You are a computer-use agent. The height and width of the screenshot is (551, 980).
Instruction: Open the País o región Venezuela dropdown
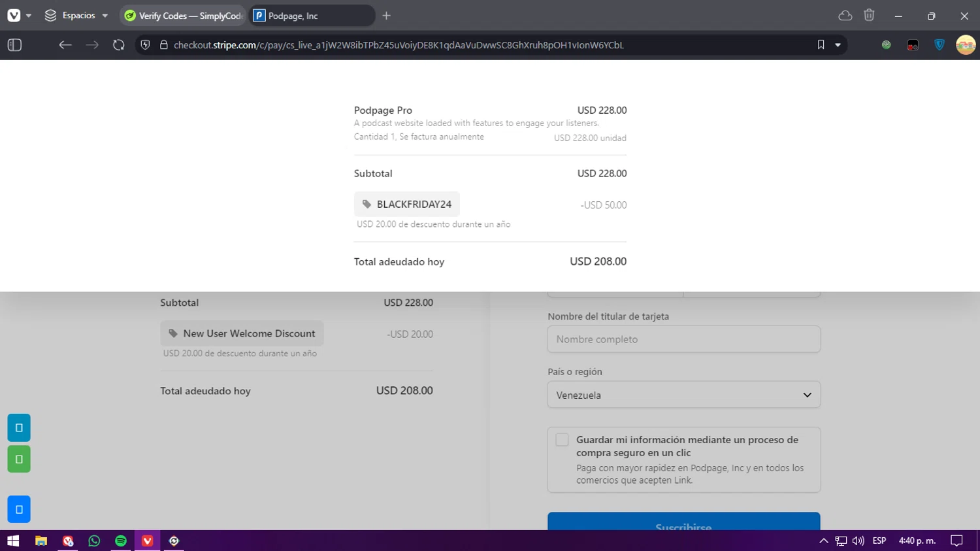tap(683, 395)
